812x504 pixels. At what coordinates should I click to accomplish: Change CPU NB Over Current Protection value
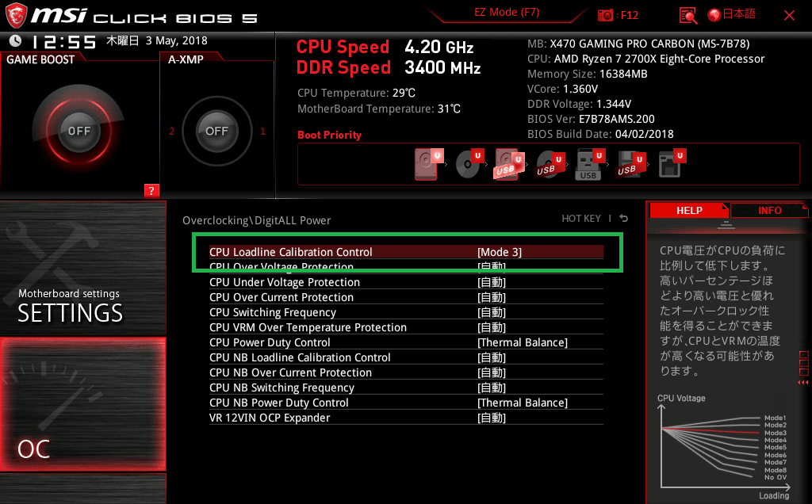tap(492, 372)
